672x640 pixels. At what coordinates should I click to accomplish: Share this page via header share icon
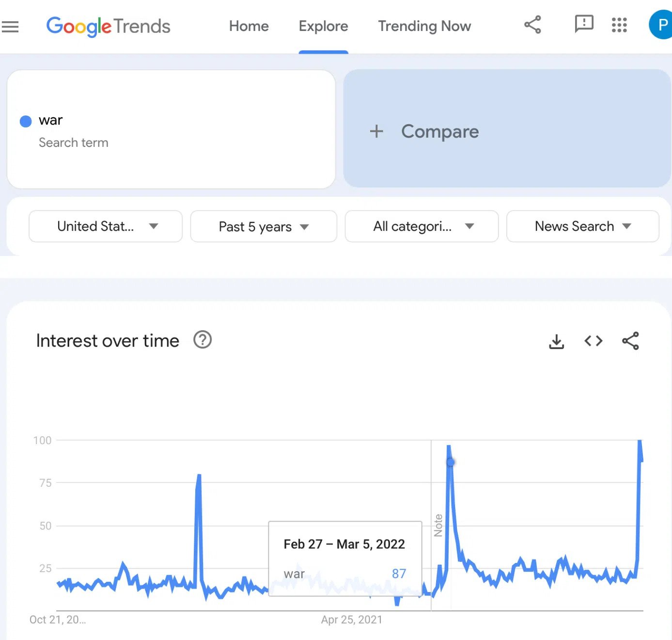pyautogui.click(x=532, y=25)
